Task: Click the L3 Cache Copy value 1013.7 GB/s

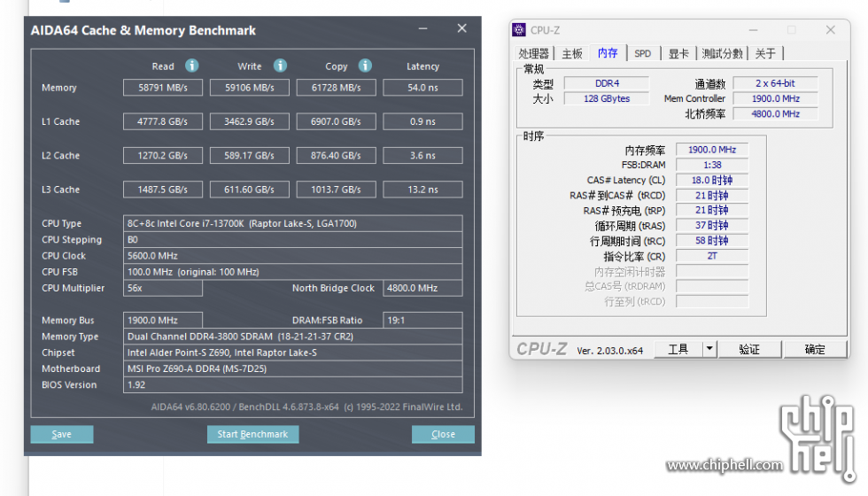Action: pyautogui.click(x=336, y=190)
